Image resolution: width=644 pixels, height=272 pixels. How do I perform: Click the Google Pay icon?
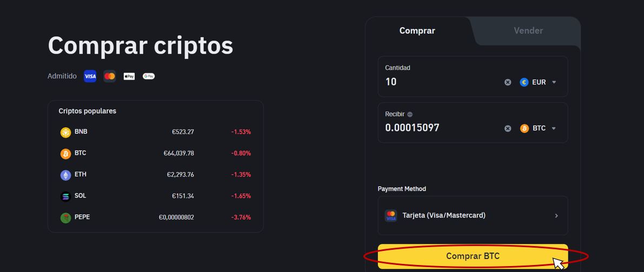(x=149, y=76)
